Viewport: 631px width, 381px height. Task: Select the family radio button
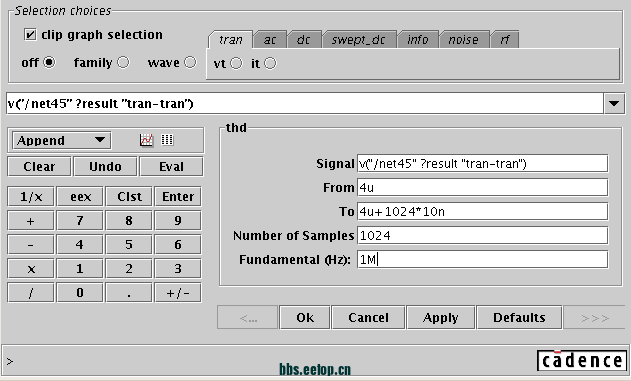[x=123, y=62]
